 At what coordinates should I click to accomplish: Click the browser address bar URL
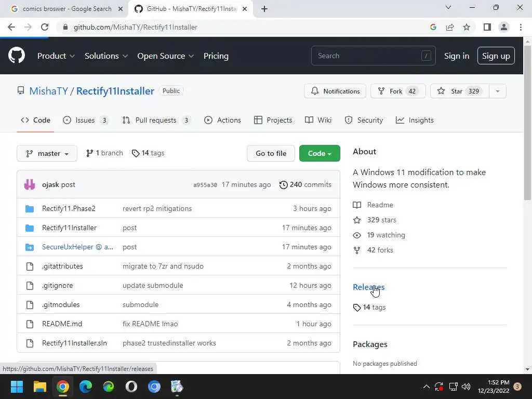coord(136,27)
